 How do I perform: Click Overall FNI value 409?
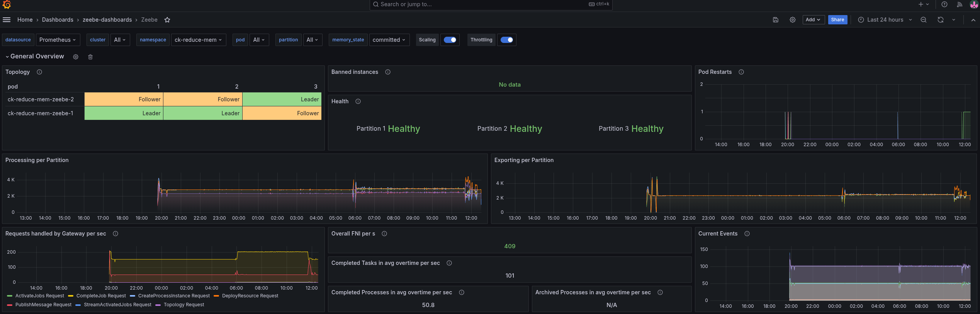click(x=510, y=246)
